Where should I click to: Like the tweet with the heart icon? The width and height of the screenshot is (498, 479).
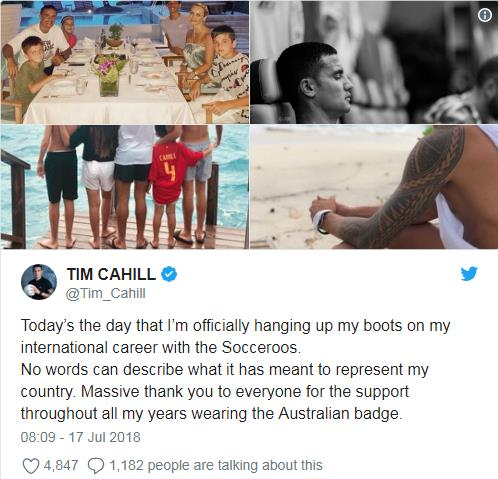pyautogui.click(x=30, y=466)
